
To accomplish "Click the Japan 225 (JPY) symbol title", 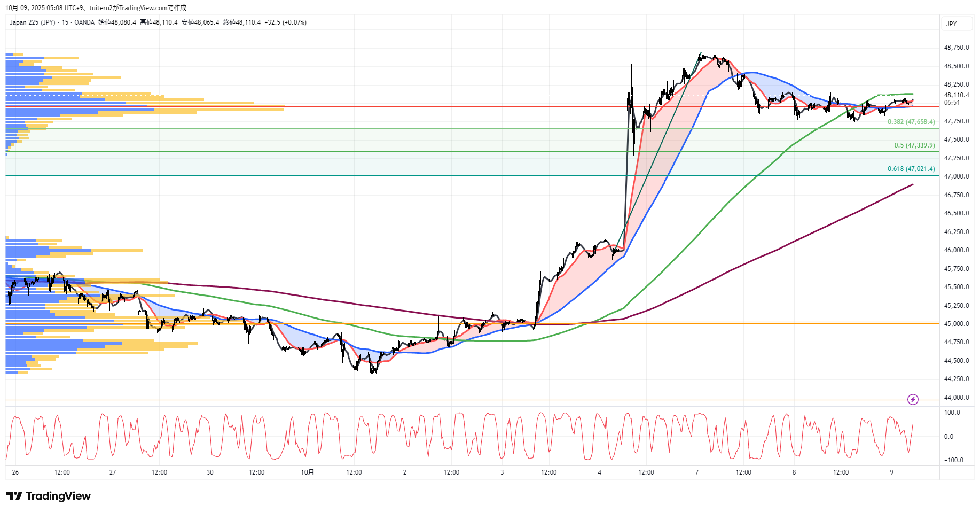I will (32, 22).
